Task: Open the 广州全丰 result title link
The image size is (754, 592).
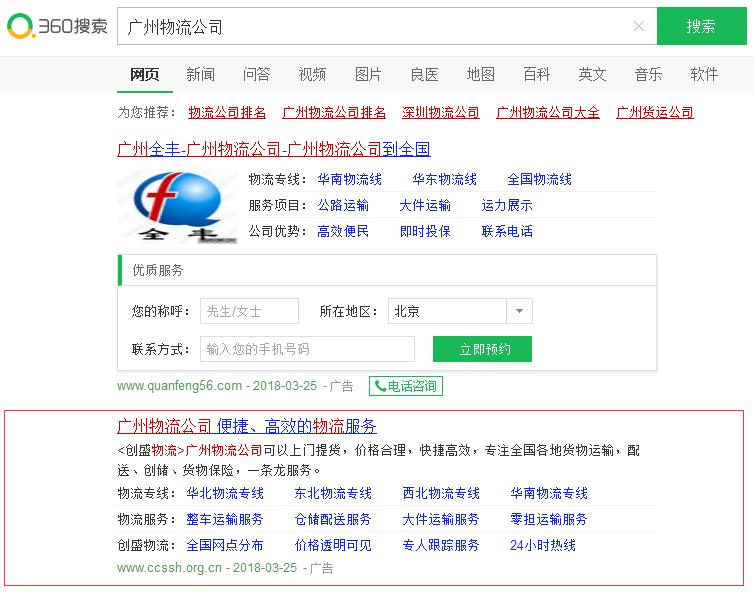Action: tap(273, 149)
